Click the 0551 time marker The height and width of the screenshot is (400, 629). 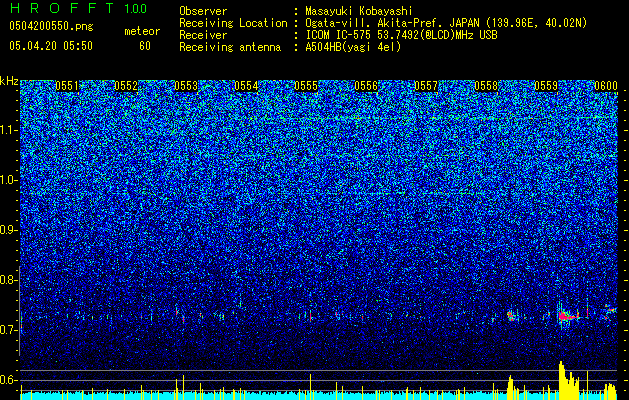tap(67, 86)
